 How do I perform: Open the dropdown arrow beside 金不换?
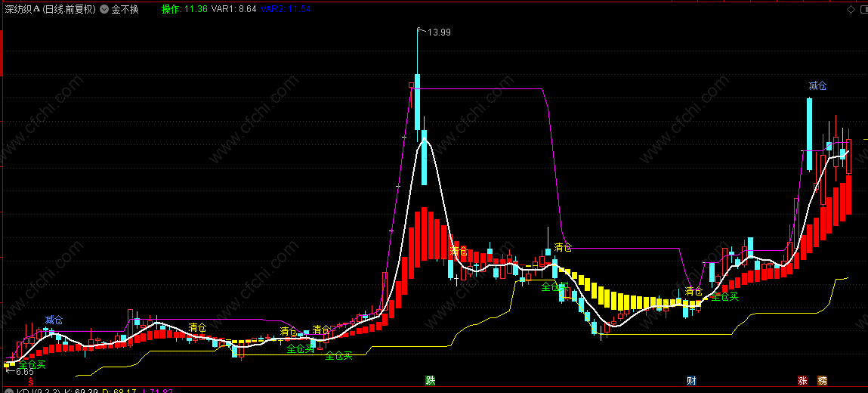(x=104, y=9)
